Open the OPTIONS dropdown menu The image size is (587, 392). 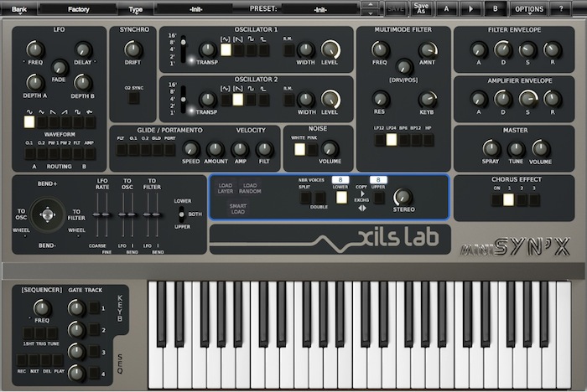[529, 9]
